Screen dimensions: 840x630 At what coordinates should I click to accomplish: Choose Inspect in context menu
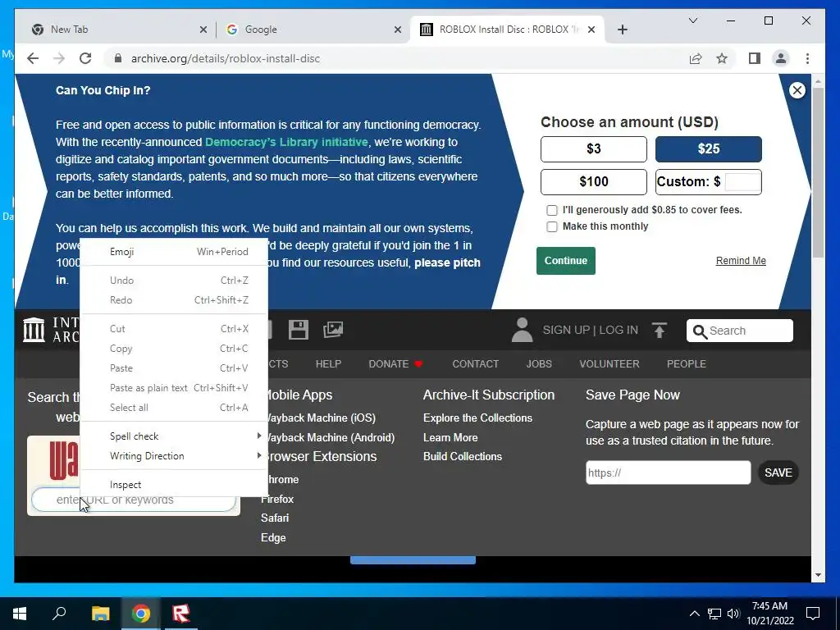174,485
